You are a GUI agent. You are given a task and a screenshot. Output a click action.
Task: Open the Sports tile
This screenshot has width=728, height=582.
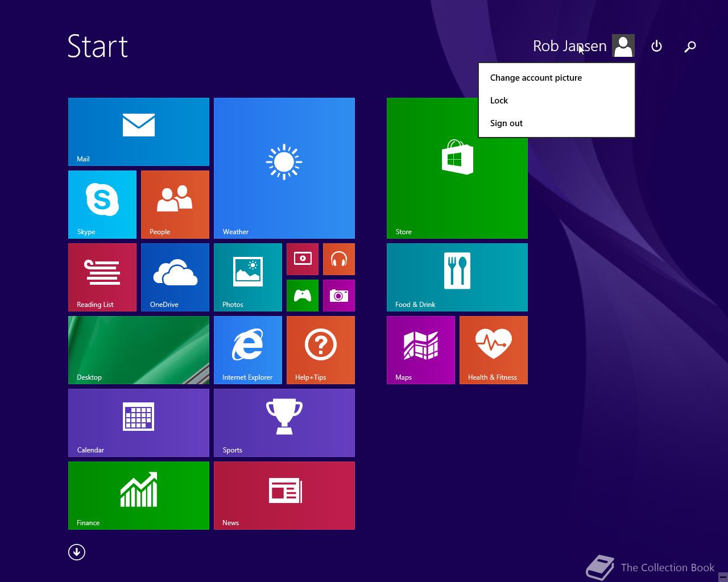click(284, 423)
